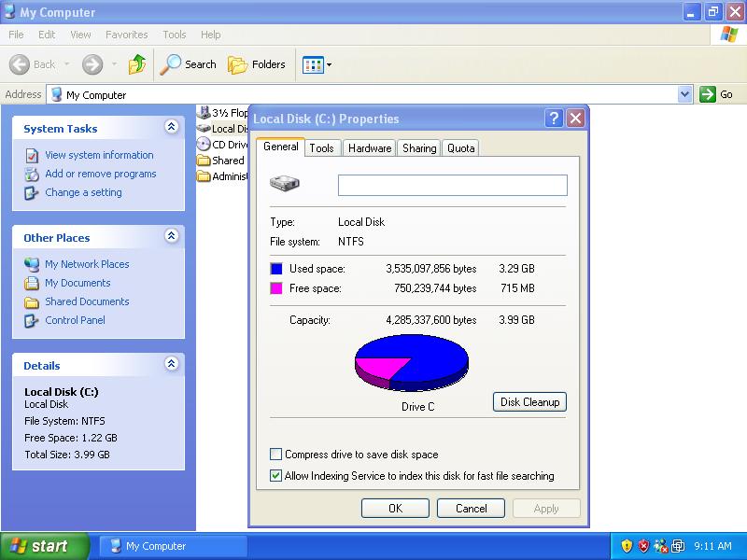Open the Help menu

point(210,35)
